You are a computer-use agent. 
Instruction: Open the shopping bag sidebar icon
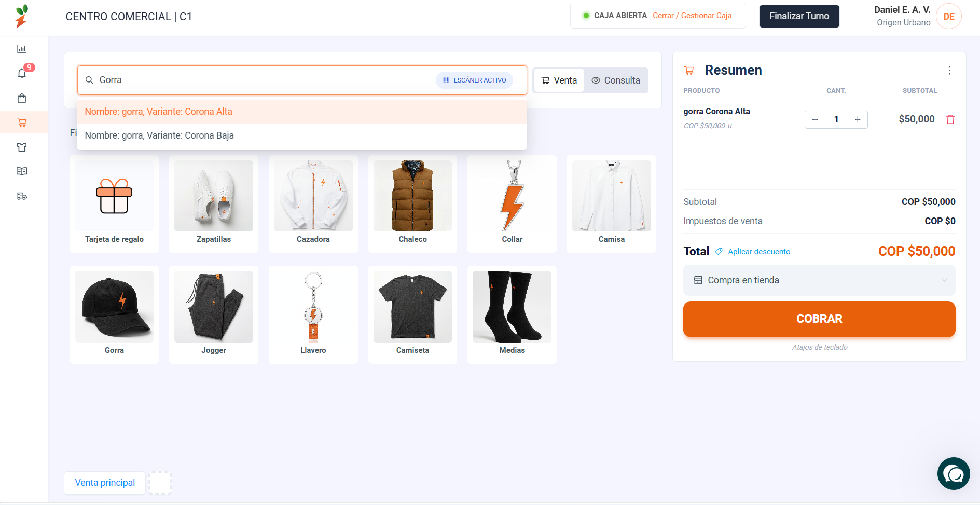[x=22, y=98]
